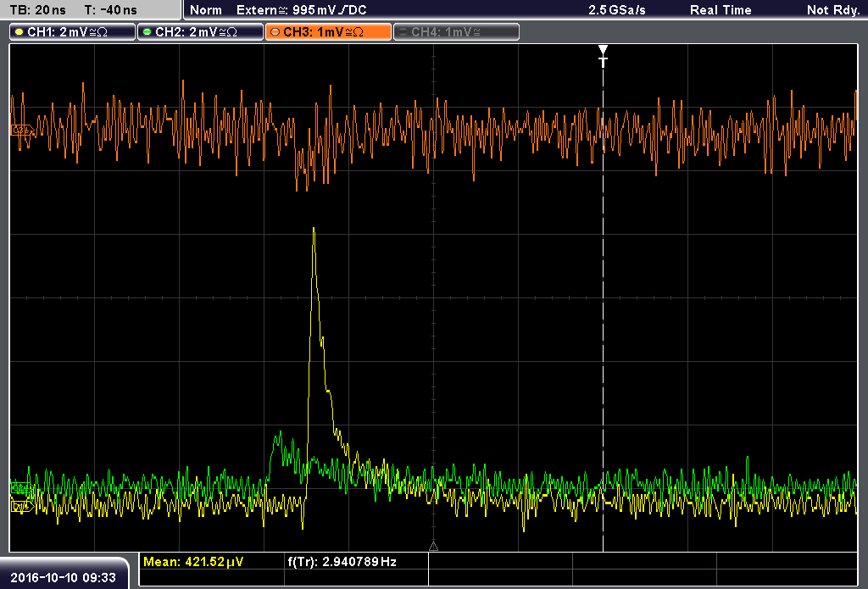Image resolution: width=868 pixels, height=589 pixels.
Task: Click the f(Tr): 2.940789 Hz measurement readout
Action: [342, 562]
